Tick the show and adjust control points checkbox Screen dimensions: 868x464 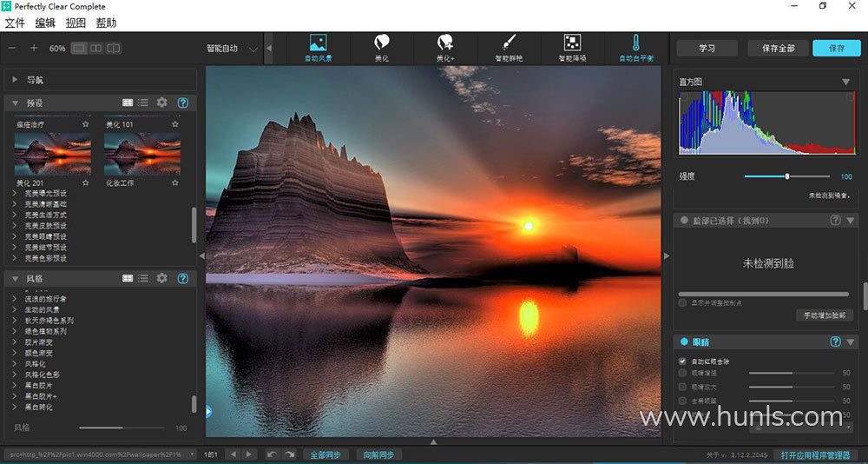(x=682, y=303)
